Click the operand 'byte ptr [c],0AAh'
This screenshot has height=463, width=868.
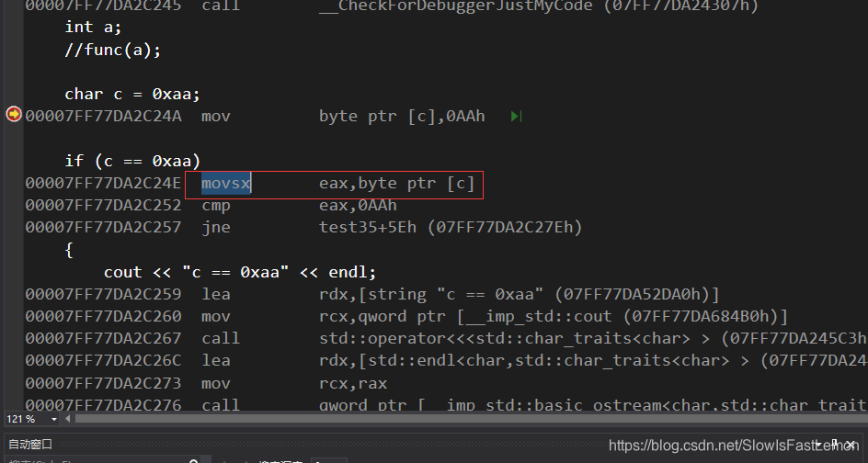[x=402, y=116]
